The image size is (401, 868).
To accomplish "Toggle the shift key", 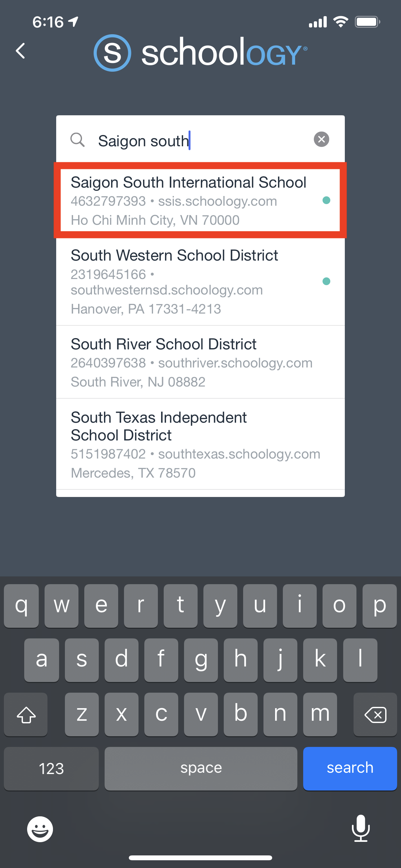I will tap(26, 714).
